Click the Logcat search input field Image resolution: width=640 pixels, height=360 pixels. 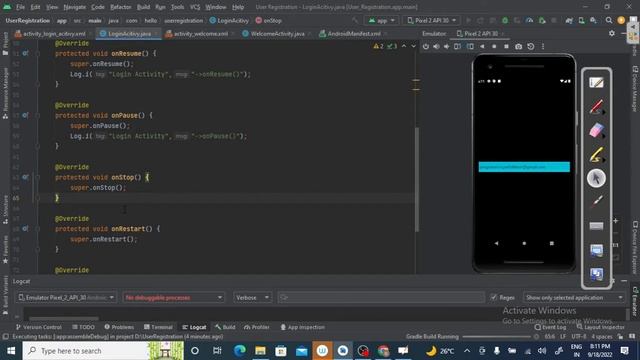click(381, 298)
